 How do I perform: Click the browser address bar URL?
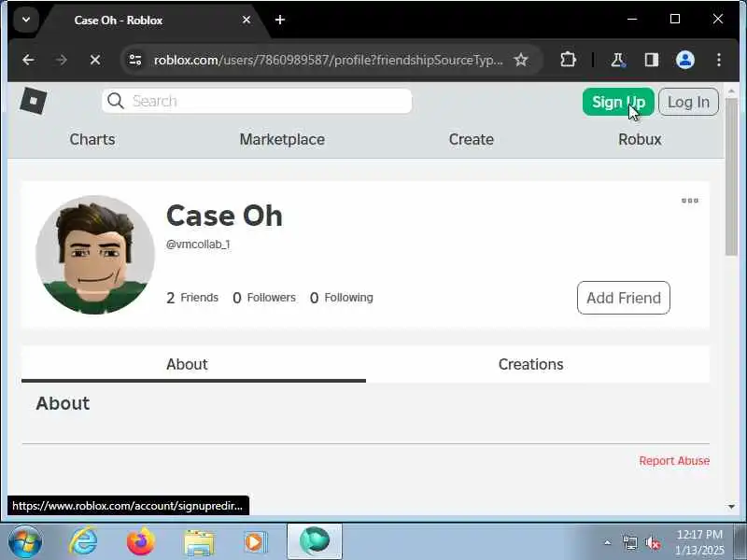[x=328, y=60]
